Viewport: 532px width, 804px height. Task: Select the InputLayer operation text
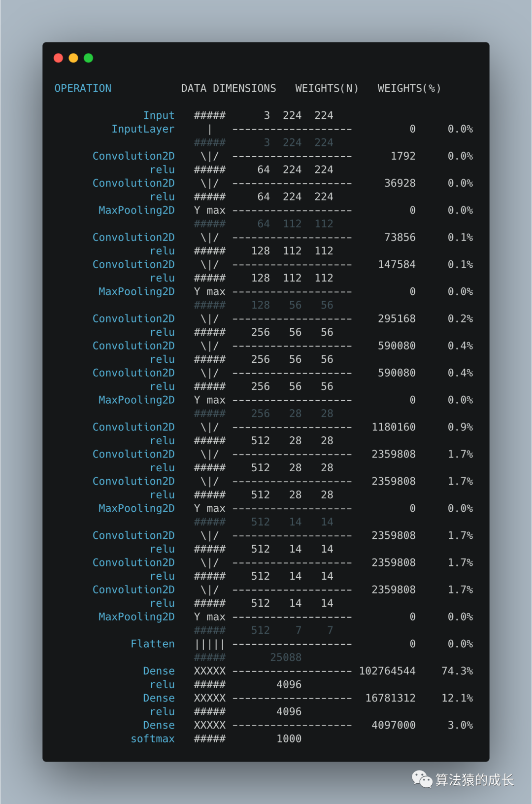(143, 129)
